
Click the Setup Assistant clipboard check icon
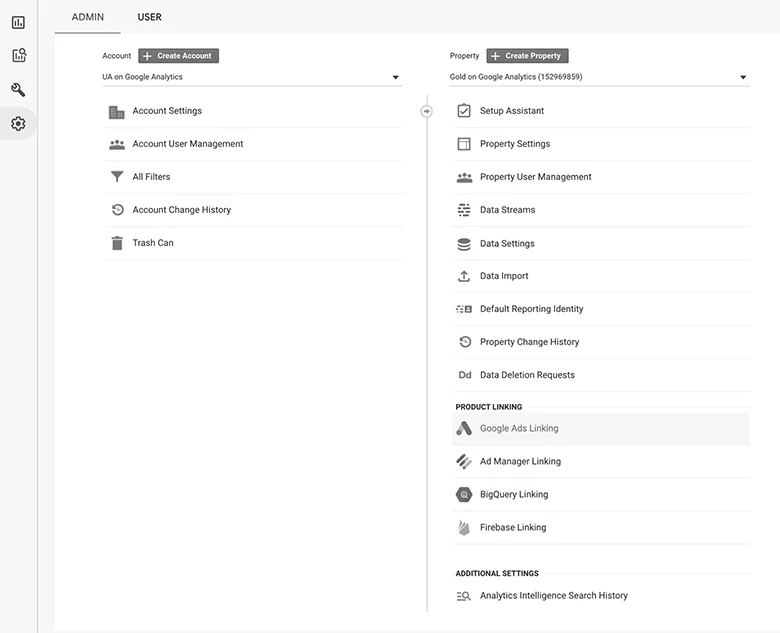point(464,110)
